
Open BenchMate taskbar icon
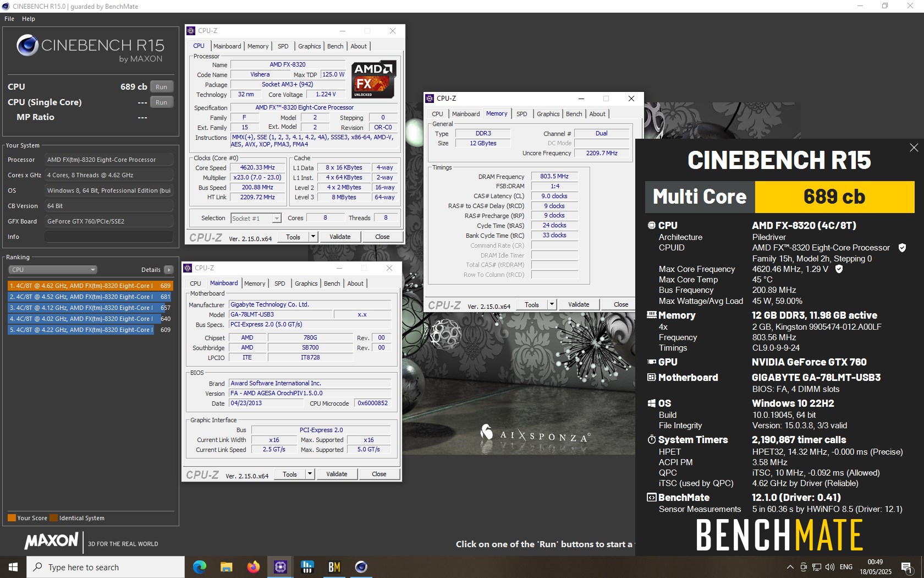[x=334, y=566]
